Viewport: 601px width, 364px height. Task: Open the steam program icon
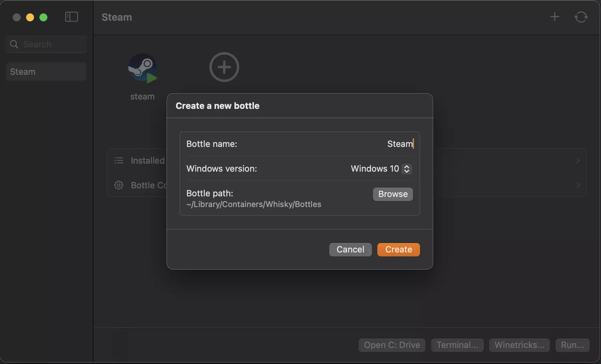tap(143, 68)
